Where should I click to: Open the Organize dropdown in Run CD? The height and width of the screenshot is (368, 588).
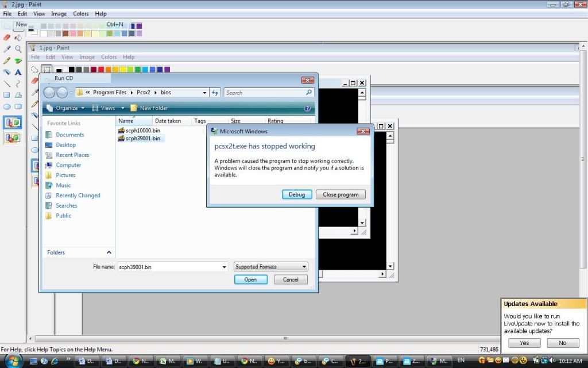point(65,108)
